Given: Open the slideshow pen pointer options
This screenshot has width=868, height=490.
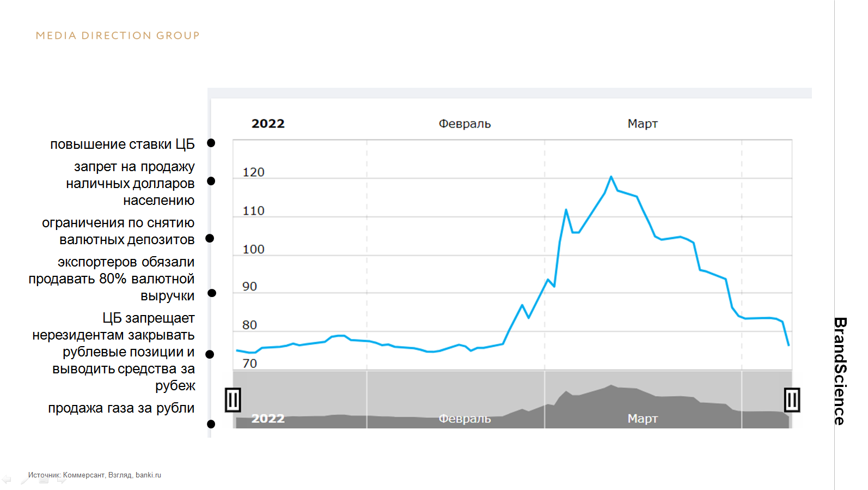Looking at the screenshot, I should pyautogui.click(x=25, y=480).
